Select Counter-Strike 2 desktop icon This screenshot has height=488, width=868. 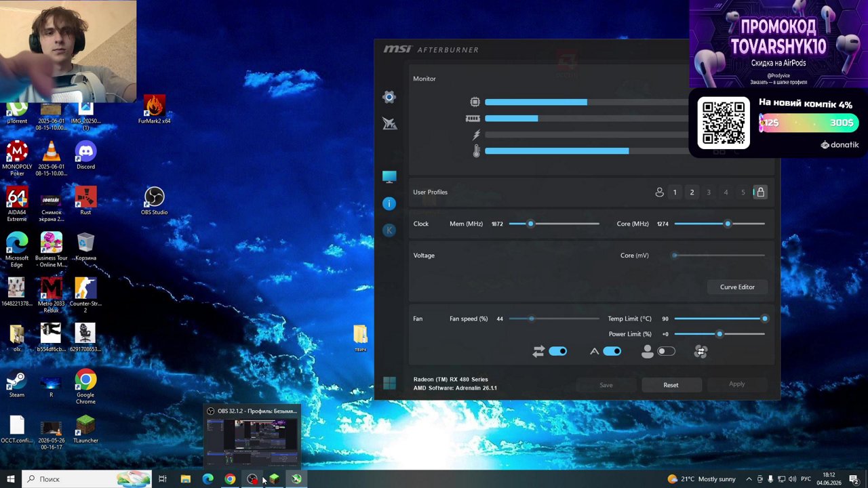85,296
